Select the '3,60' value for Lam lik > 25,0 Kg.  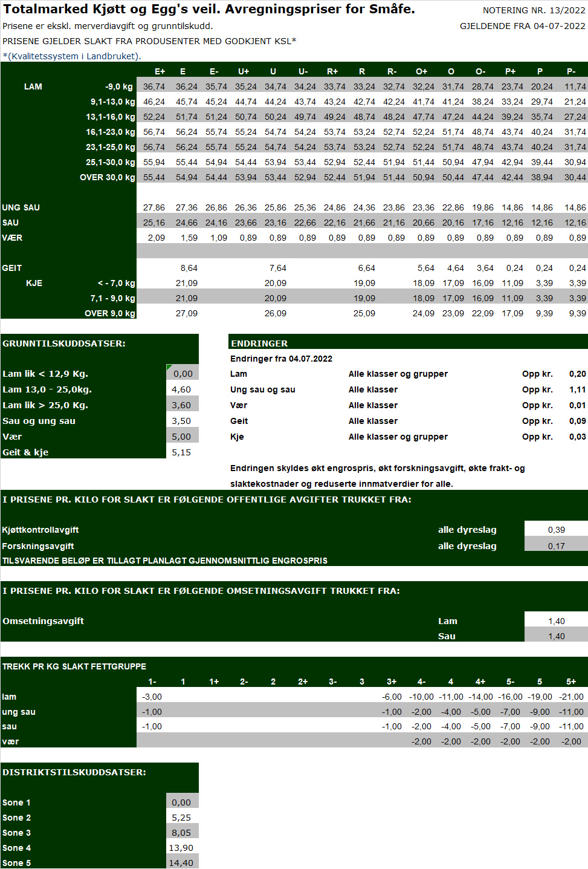181,405
